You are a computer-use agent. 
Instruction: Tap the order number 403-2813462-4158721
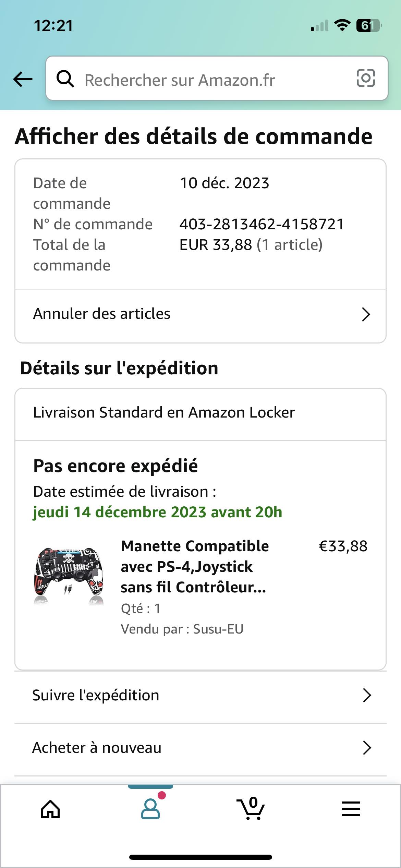[x=262, y=225]
